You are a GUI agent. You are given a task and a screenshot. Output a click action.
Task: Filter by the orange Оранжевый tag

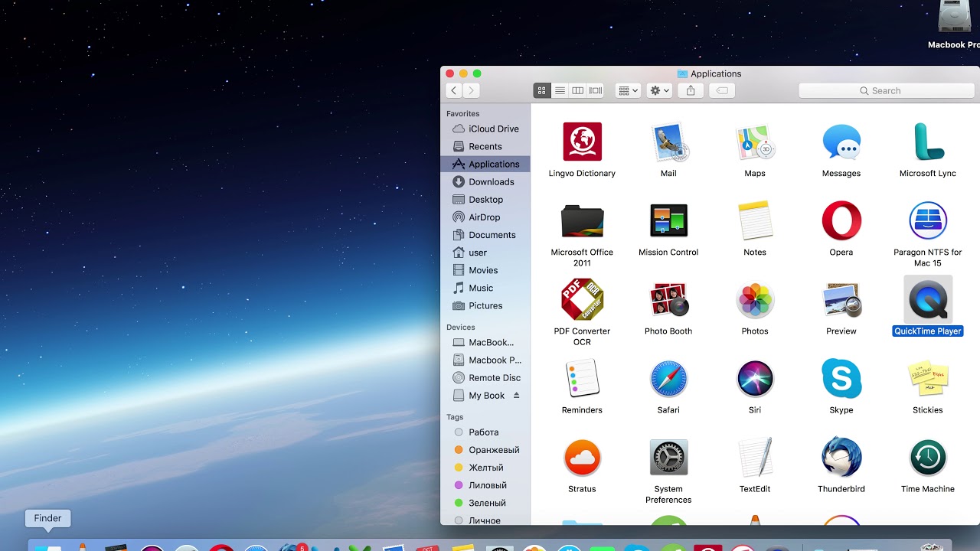tap(485, 449)
